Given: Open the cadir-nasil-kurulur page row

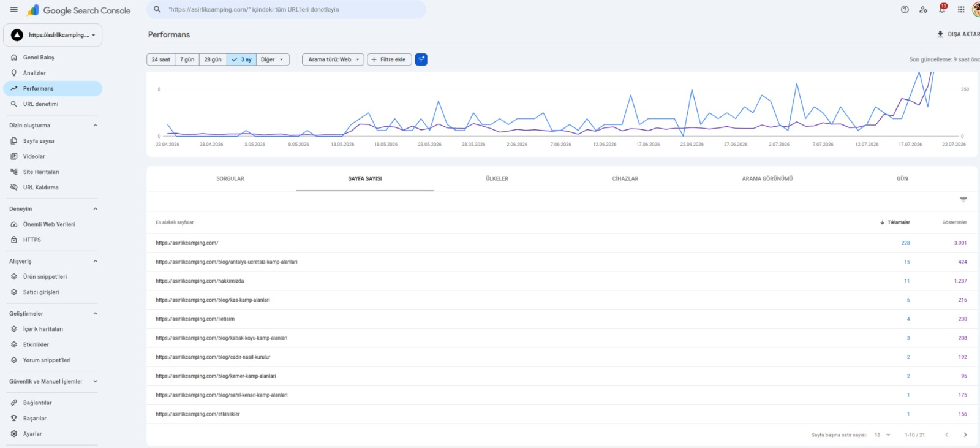Looking at the screenshot, I should click(x=562, y=357).
